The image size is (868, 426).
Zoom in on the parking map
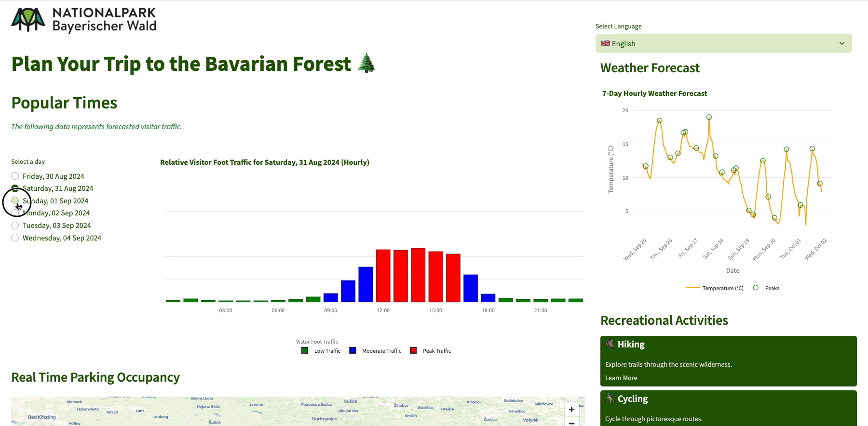[571, 409]
